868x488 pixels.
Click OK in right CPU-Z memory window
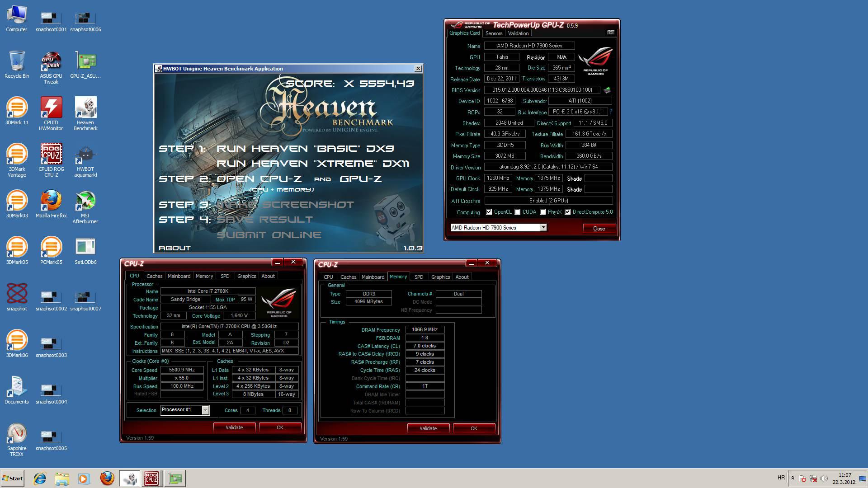474,428
